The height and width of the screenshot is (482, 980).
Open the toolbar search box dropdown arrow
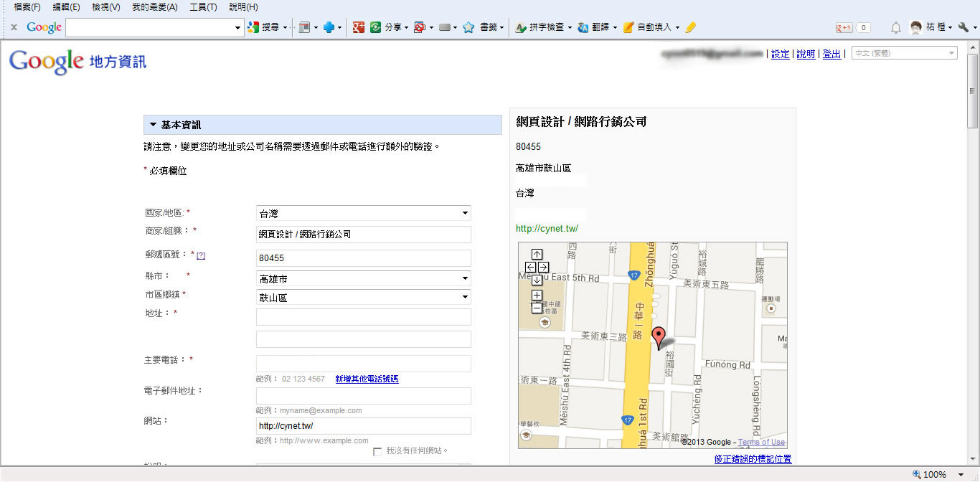click(239, 27)
